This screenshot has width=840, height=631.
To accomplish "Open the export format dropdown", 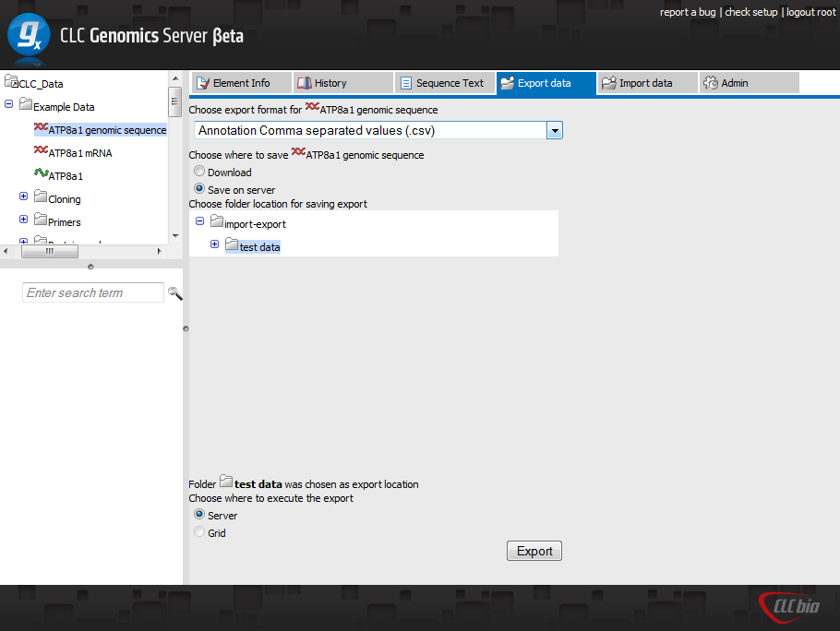I will point(555,131).
